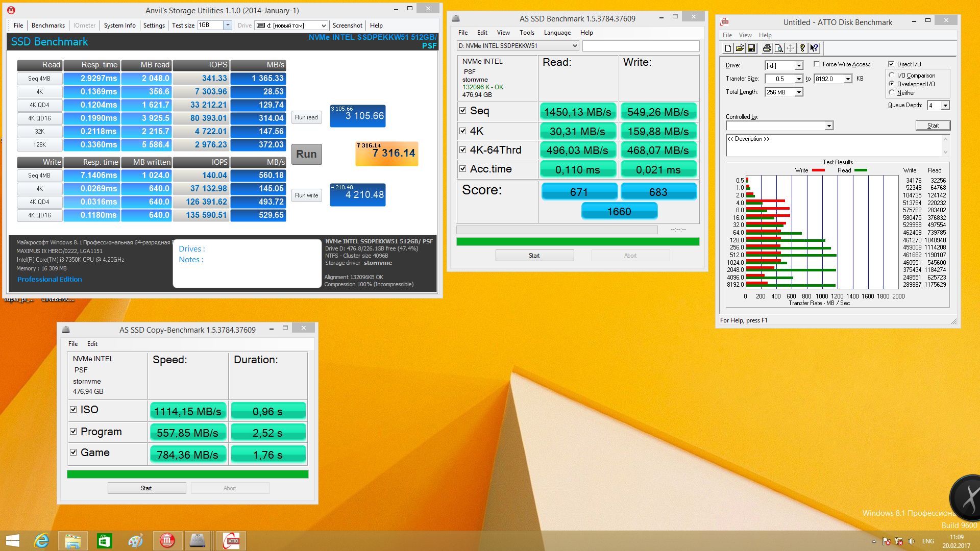Click the ATTO Disk Benchmark title bar app icon

tap(724, 22)
